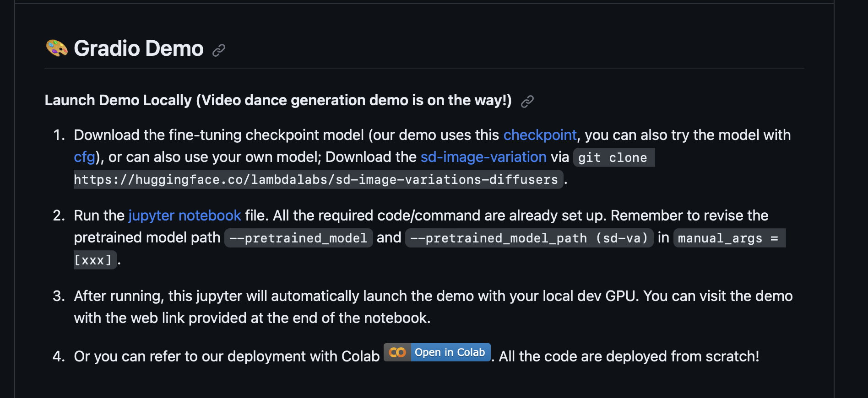Click the Open in Colab badge
This screenshot has width=868, height=398.
(437, 352)
